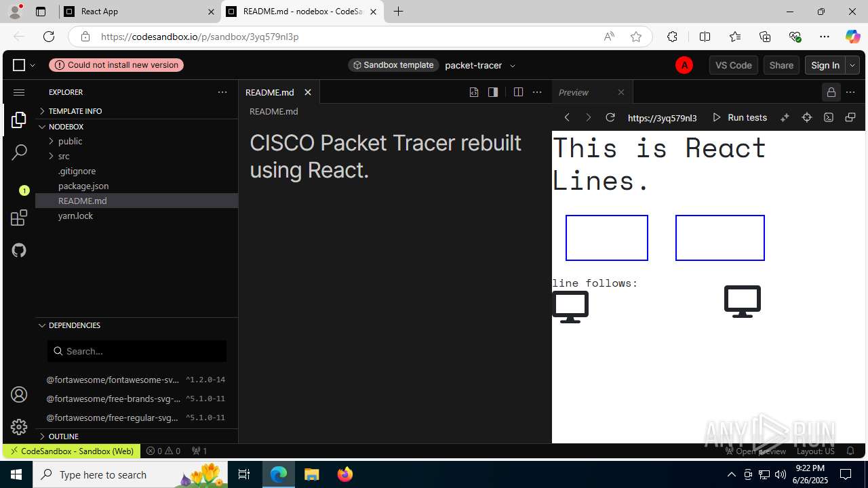The width and height of the screenshot is (868, 488).
Task: Open the .gitignore file
Action: (x=136, y=171)
